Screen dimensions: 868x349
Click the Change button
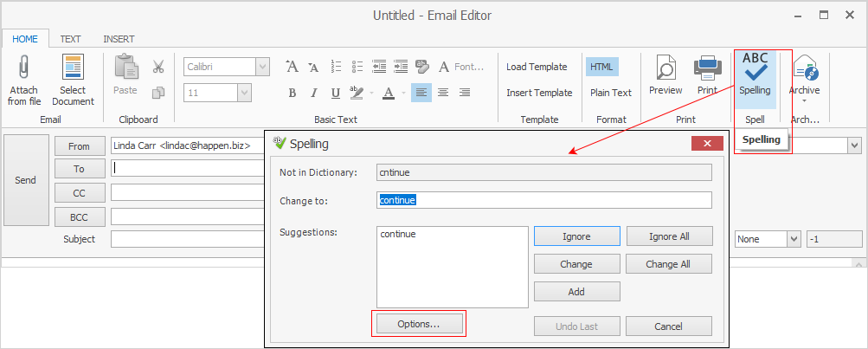pos(576,263)
